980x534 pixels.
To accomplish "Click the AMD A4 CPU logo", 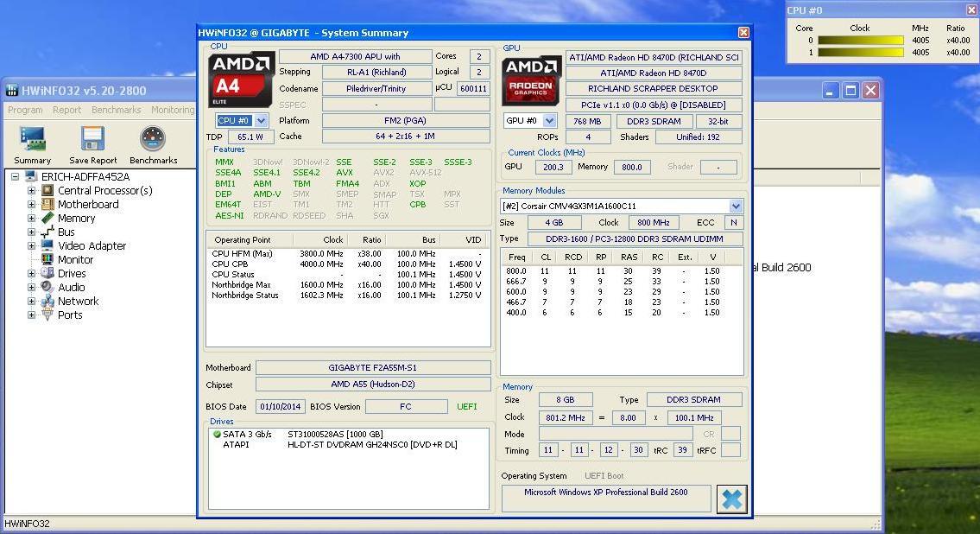I will [241, 79].
